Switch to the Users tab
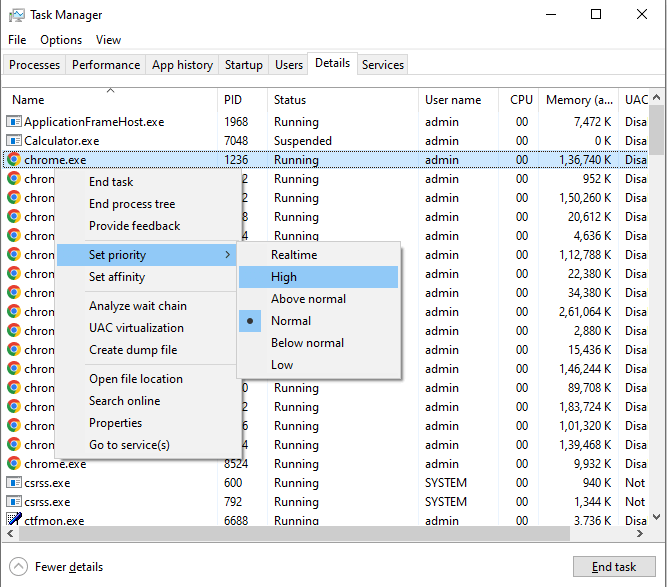This screenshot has width=667, height=587. click(289, 65)
